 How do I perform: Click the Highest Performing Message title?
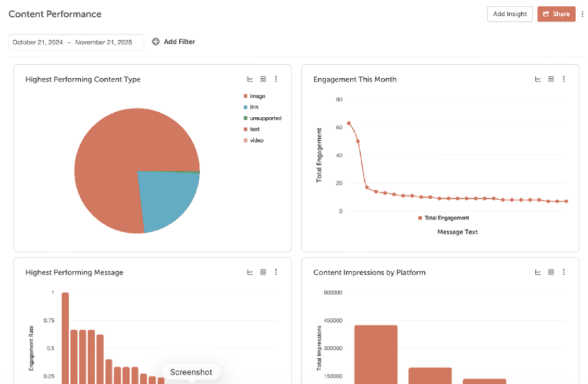click(74, 272)
